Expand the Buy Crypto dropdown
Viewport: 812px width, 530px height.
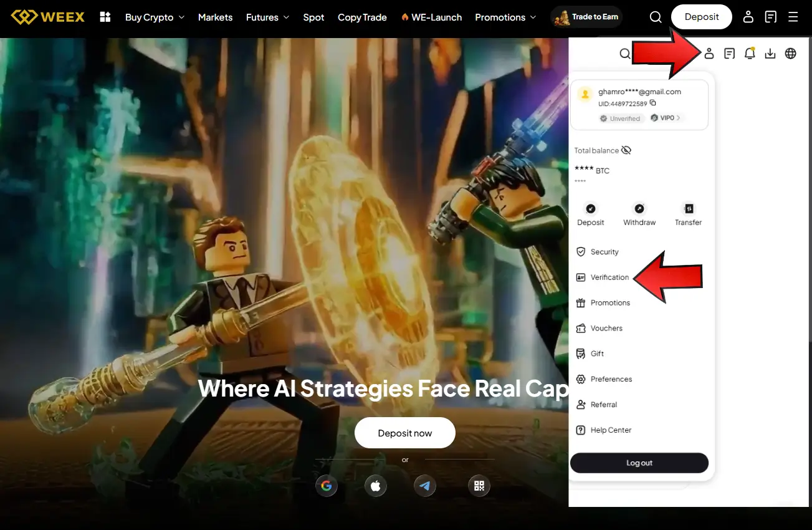point(155,17)
